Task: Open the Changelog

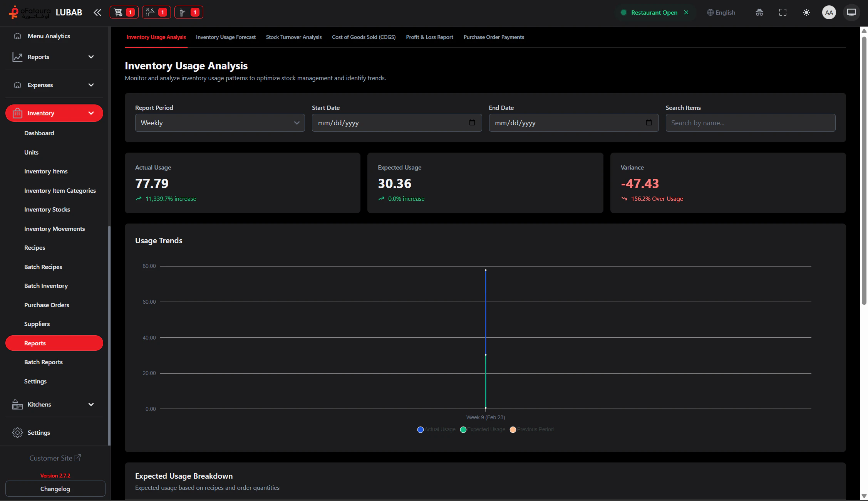Action: coord(55,489)
